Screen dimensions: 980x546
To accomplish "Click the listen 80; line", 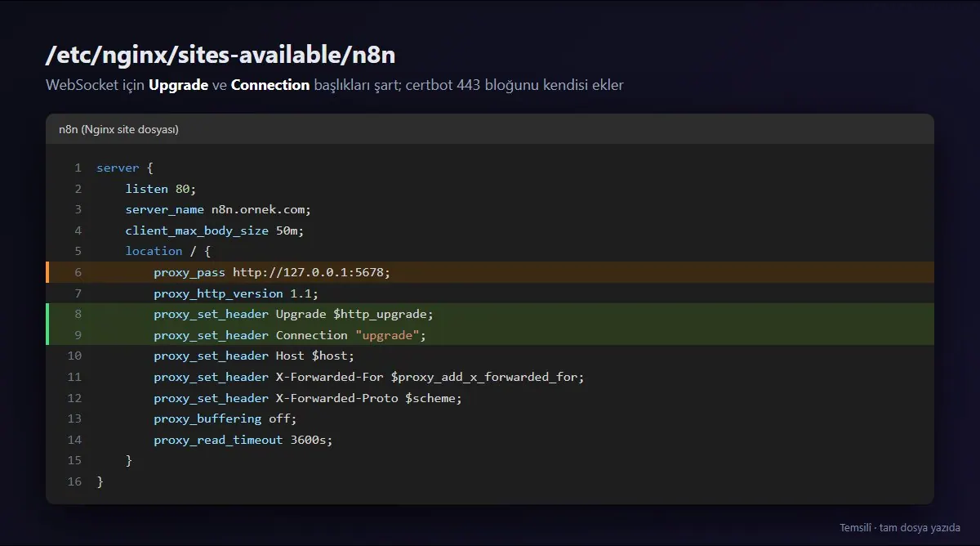I will 490,189.
